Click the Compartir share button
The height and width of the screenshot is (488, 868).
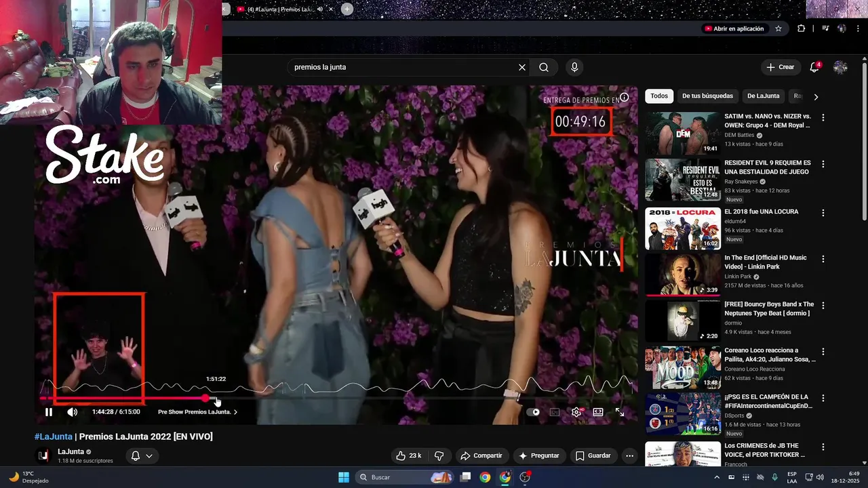pyautogui.click(x=481, y=455)
